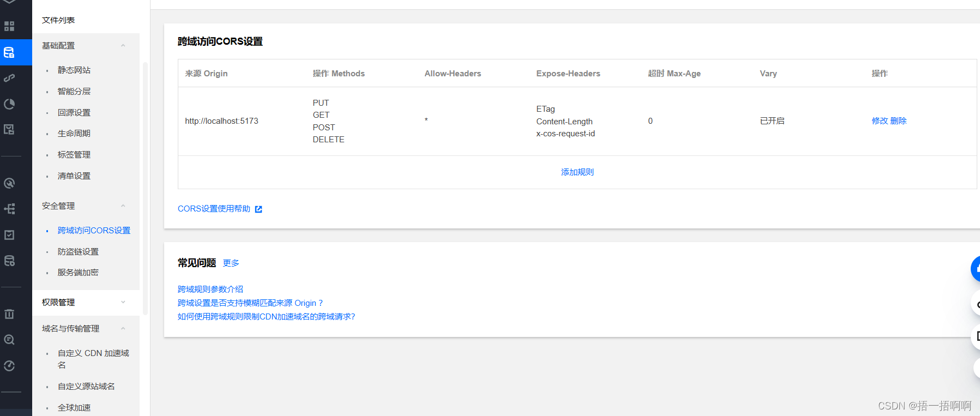The image size is (980, 416).
Task: Select 标签管理 menu item
Action: [x=74, y=155]
